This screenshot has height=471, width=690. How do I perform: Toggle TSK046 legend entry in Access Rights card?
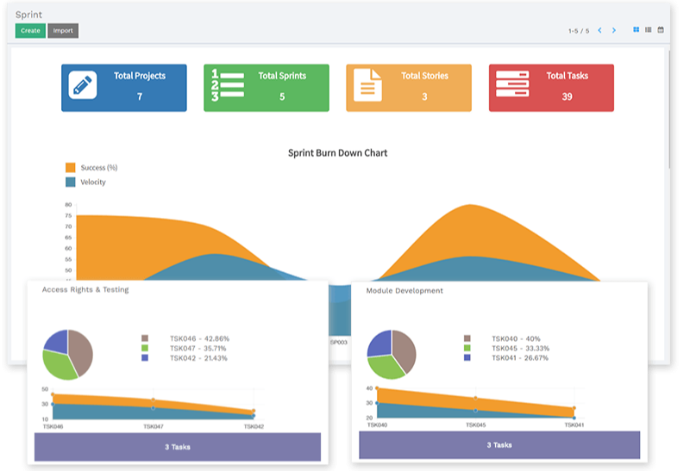(145, 338)
